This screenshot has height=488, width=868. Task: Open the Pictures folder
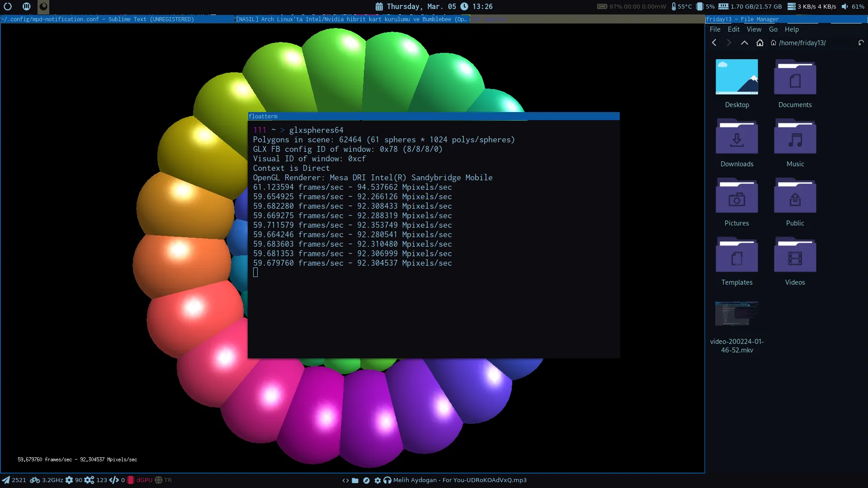[737, 202]
